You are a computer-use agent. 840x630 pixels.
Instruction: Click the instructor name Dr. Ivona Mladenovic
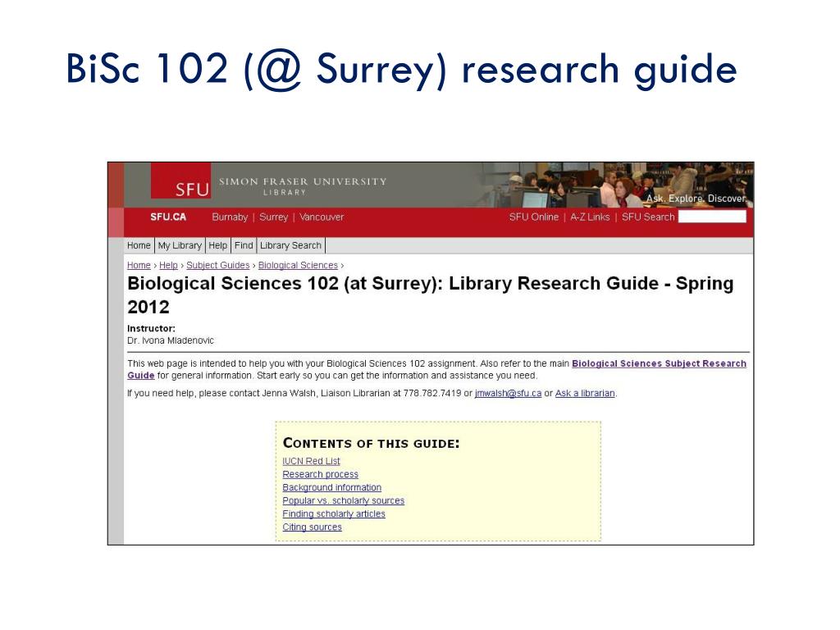(x=171, y=340)
